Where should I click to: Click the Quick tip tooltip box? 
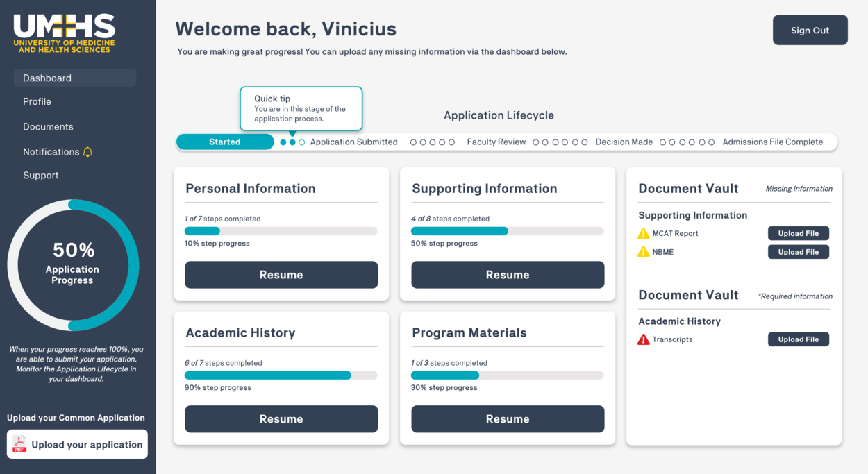(301, 108)
